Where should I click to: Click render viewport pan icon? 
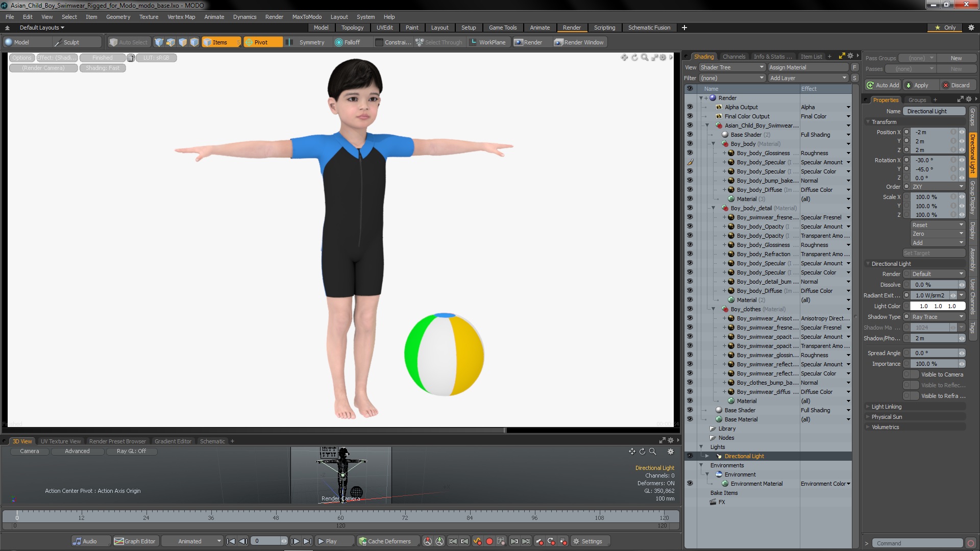(x=624, y=58)
